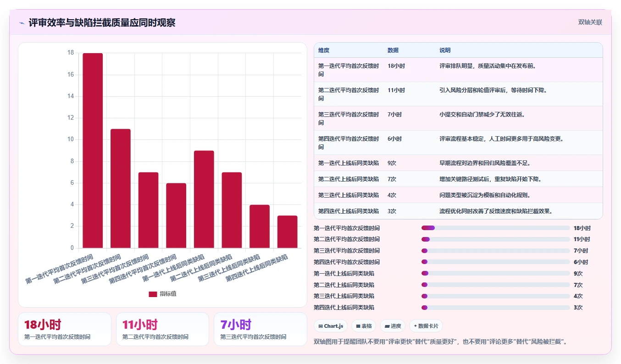Click the progress bar for 第三迭代上线后同类缺陷

[495, 296]
